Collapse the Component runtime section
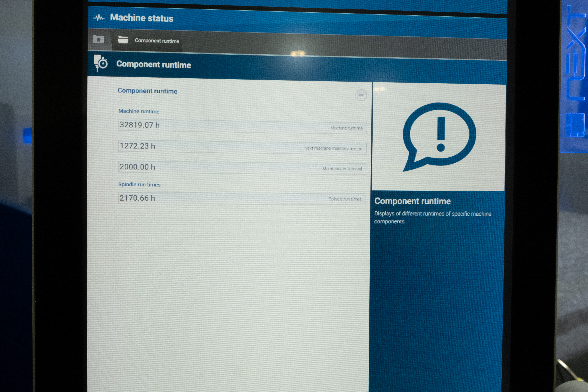This screenshot has height=392, width=588. [361, 95]
